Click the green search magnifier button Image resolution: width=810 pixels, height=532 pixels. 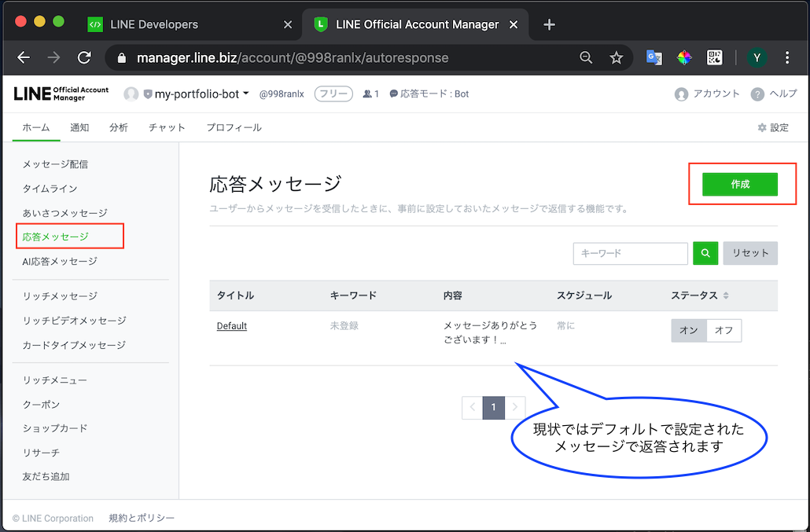tap(705, 253)
